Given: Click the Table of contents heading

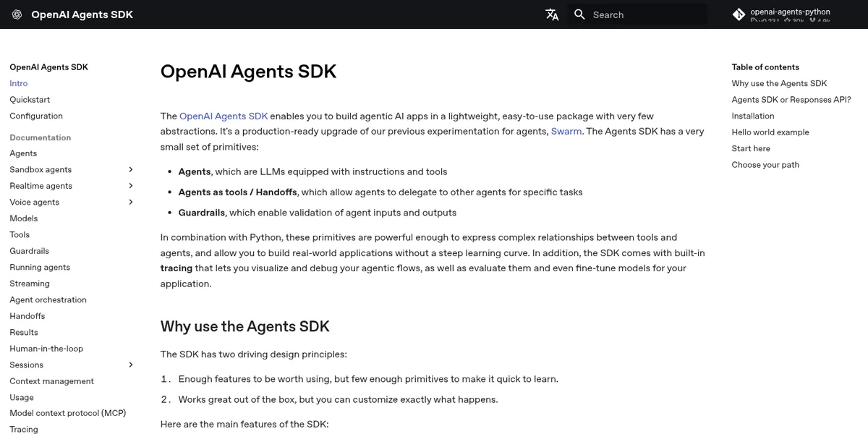Looking at the screenshot, I should click(x=765, y=67).
